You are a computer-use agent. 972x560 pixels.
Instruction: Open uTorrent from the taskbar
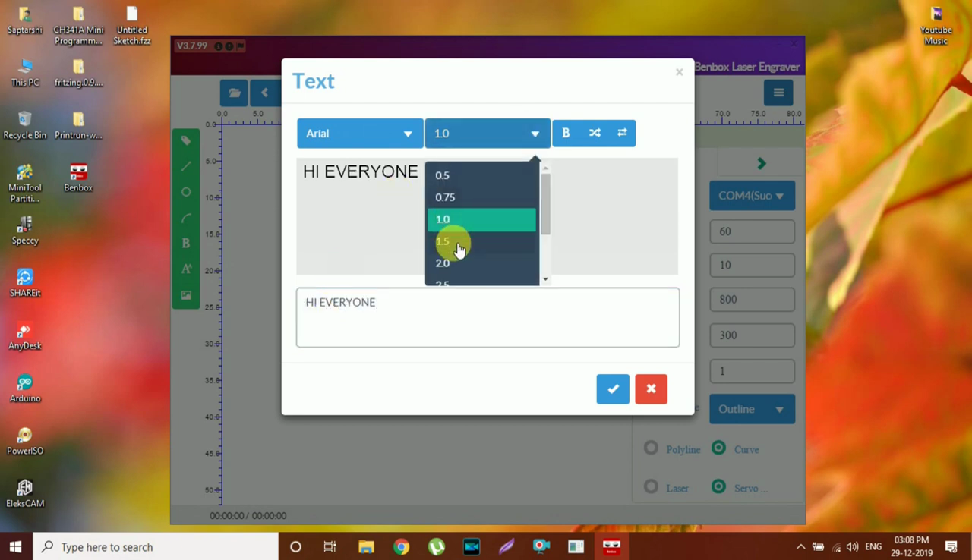click(436, 546)
